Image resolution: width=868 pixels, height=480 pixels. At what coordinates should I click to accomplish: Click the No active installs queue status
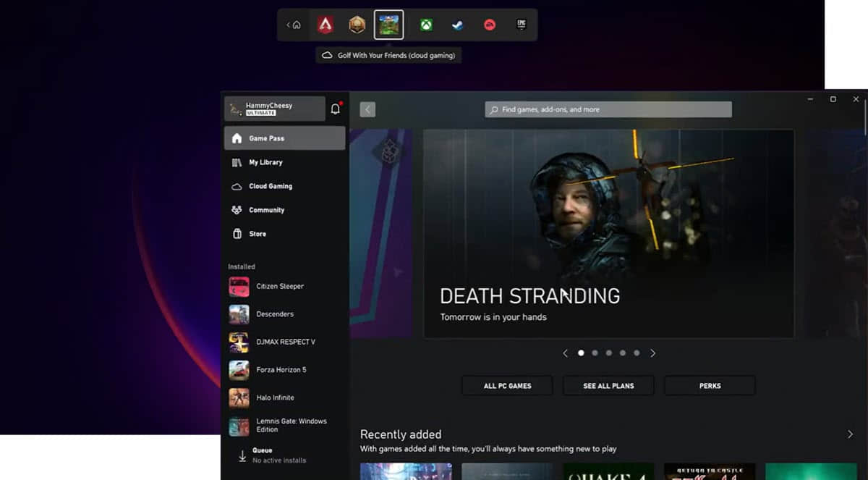point(279,460)
